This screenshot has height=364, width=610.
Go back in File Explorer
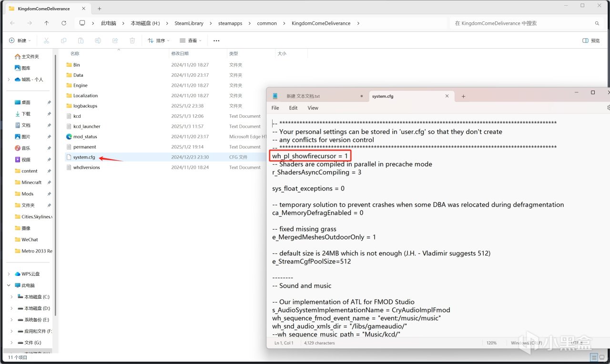pos(12,23)
